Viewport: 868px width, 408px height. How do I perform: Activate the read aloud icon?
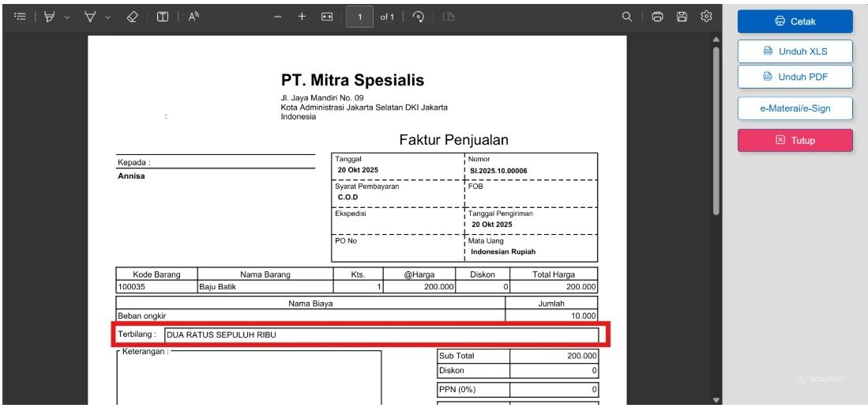tap(194, 17)
